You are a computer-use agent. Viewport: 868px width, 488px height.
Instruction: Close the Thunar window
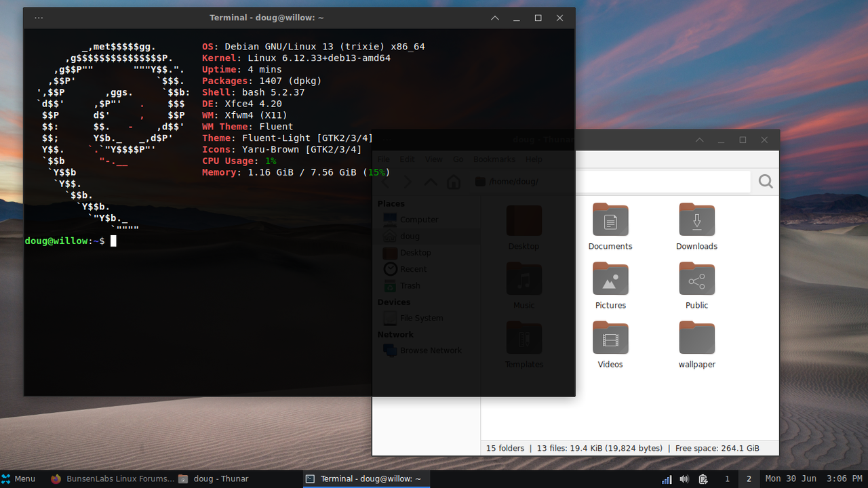click(764, 140)
